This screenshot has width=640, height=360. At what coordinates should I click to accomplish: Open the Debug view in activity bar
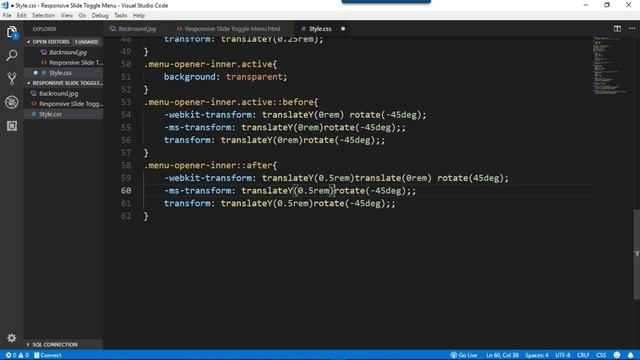tap(12, 102)
